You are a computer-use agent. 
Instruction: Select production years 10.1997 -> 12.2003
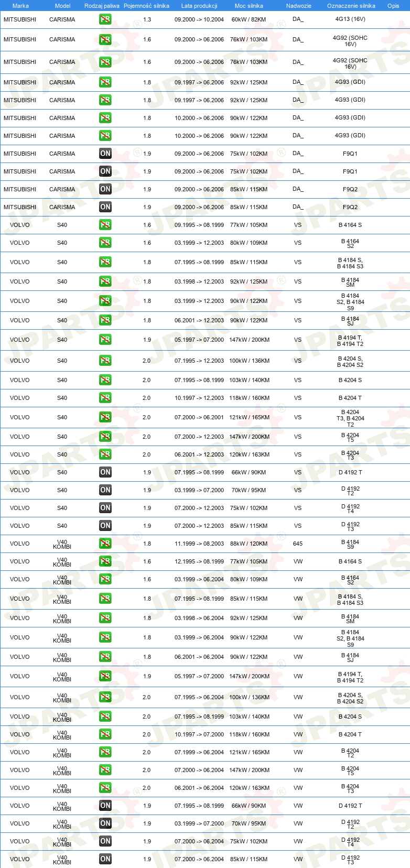(x=199, y=398)
